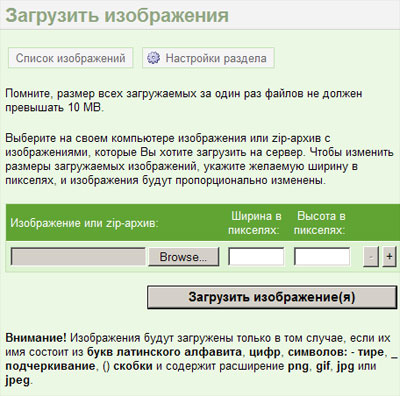Click the bold extension gif
400x396 pixels.
[x=323, y=366]
